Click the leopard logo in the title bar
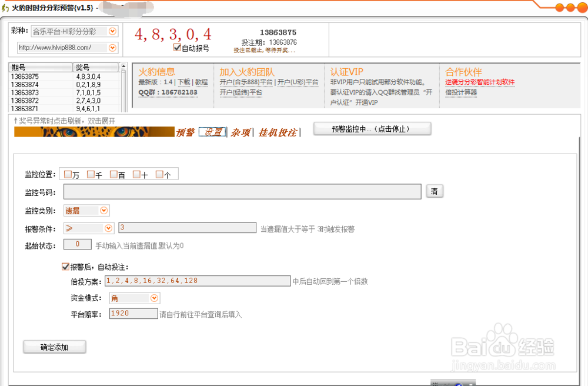588x386 pixels. click(7, 7)
